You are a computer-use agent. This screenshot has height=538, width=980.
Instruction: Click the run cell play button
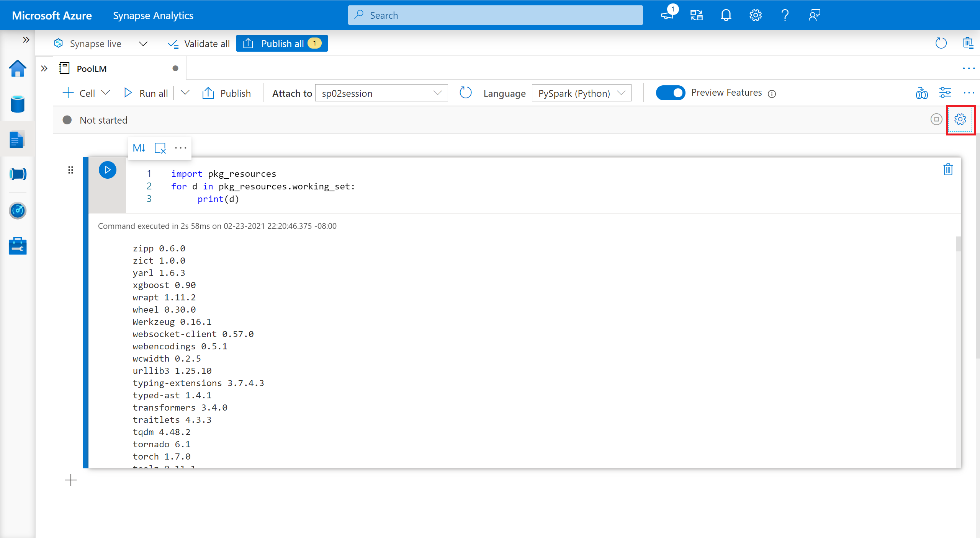(107, 170)
